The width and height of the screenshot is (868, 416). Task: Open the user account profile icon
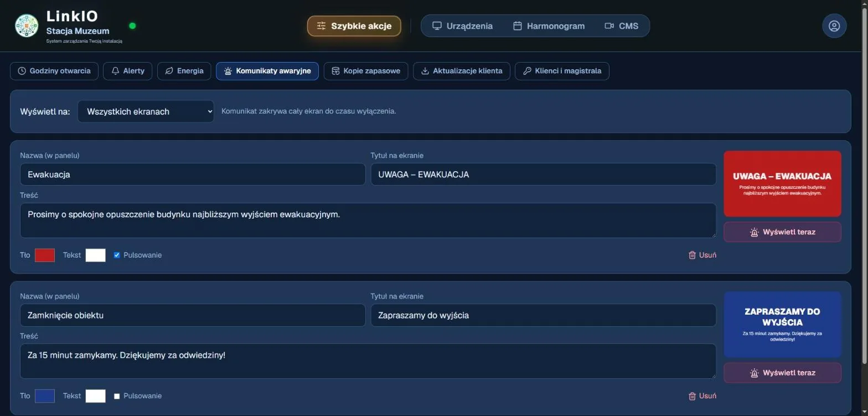pyautogui.click(x=834, y=26)
